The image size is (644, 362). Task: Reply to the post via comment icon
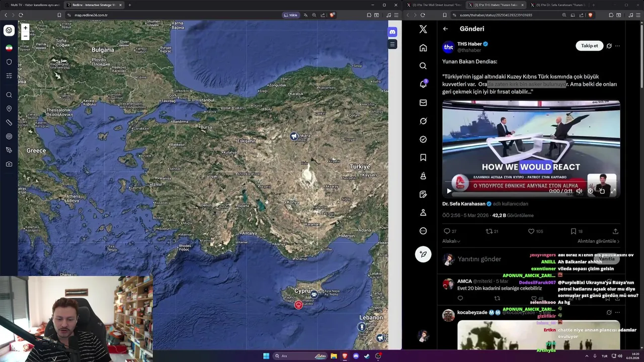(447, 231)
